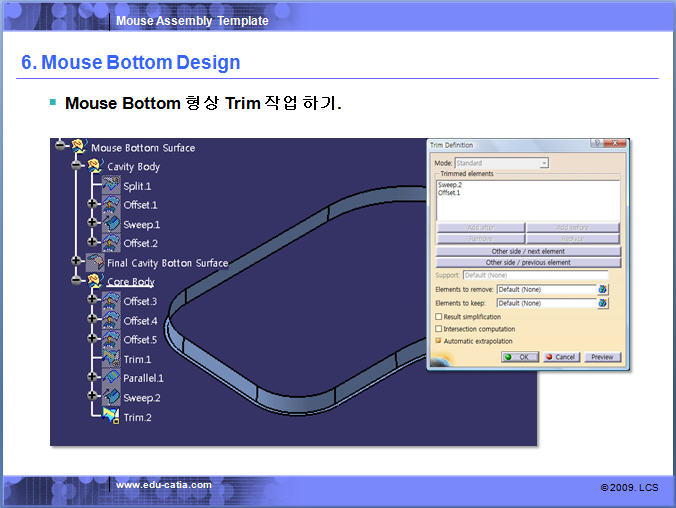Select the Core Body tree label
This screenshot has height=508, width=676.
click(x=130, y=282)
